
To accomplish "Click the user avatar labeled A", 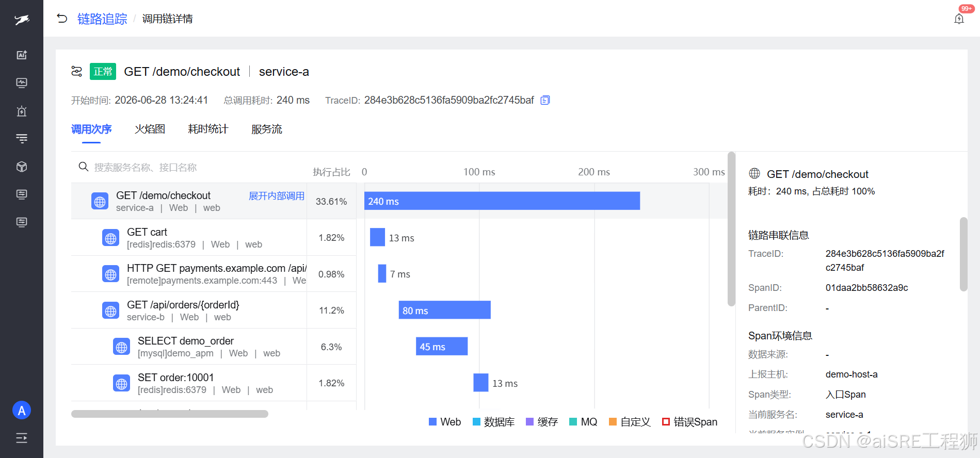I will (22, 411).
